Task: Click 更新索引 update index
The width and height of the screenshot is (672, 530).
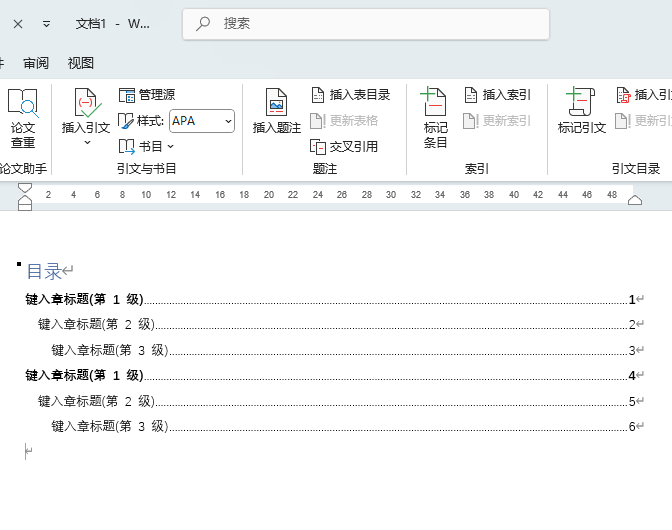Action: point(498,121)
